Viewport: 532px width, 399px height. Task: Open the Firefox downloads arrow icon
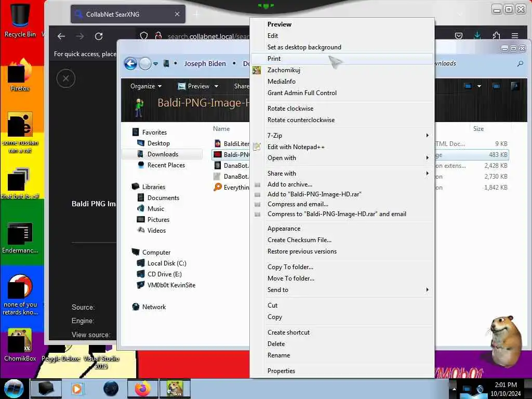coord(477,35)
